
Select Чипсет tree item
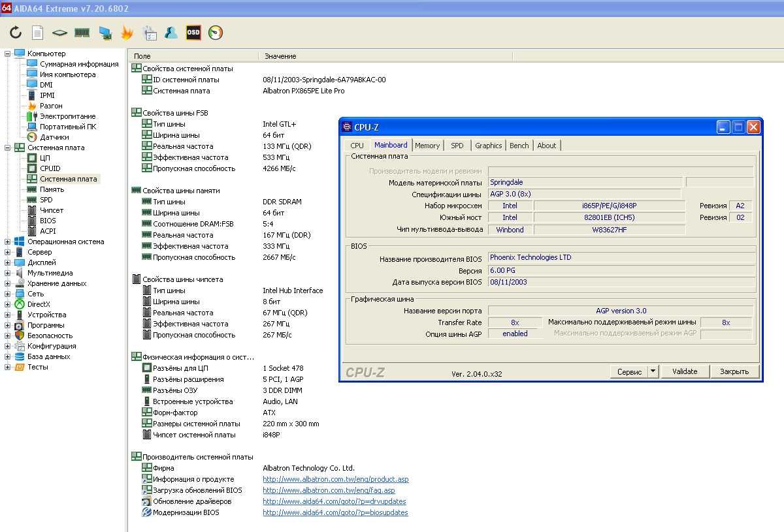click(x=52, y=210)
